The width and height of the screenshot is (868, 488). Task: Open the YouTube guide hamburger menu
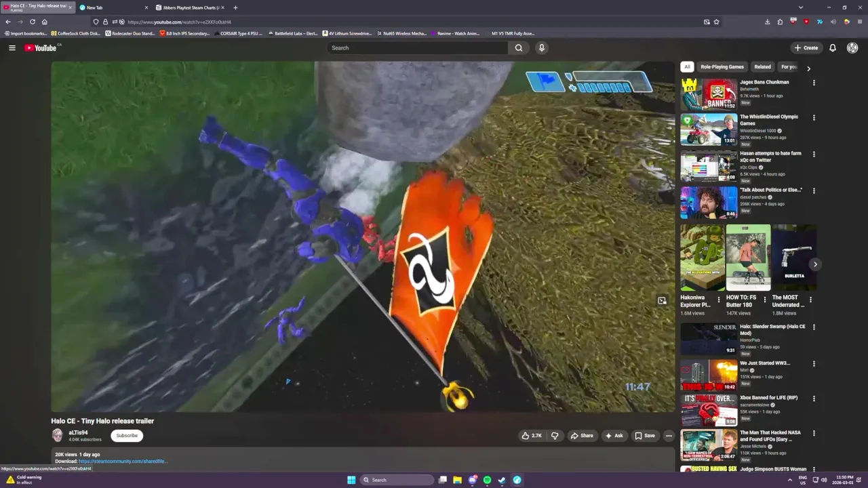pyautogui.click(x=12, y=47)
